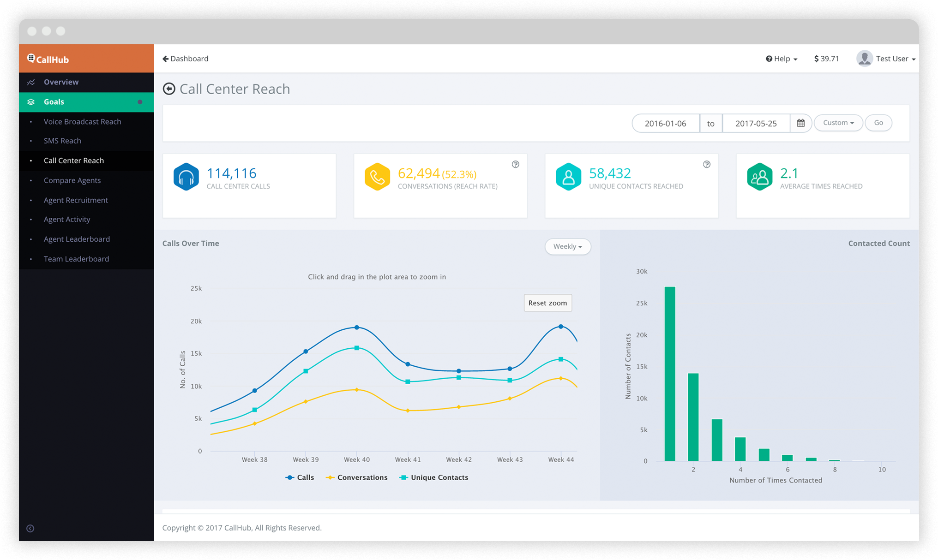Expand the Custom date range dropdown
The height and width of the screenshot is (560, 938).
(x=838, y=123)
